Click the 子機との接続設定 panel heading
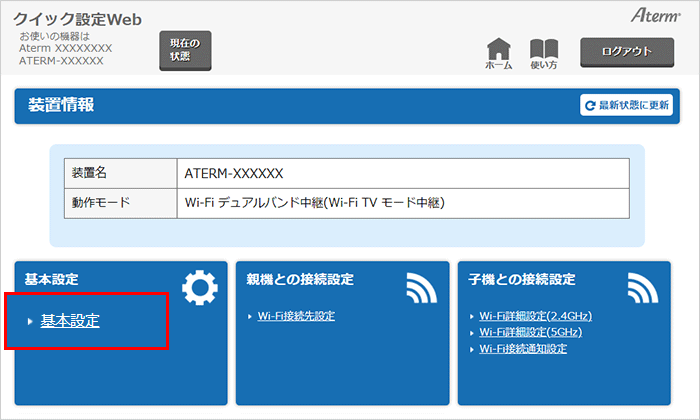The image size is (700, 420). 521,279
